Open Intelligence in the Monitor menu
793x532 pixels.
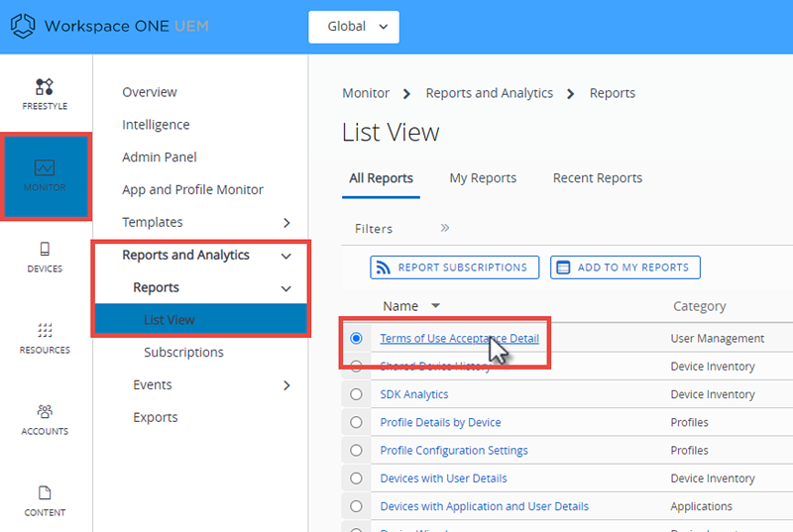pos(156,125)
